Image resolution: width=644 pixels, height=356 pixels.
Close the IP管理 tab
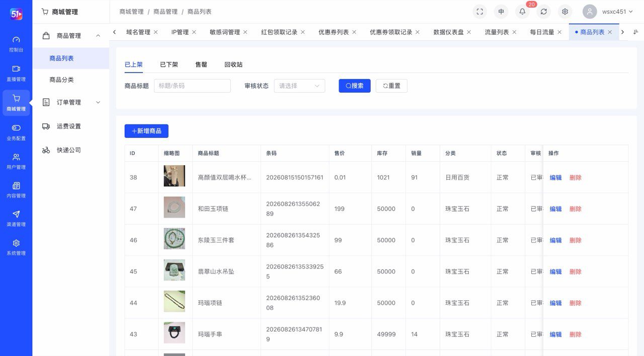tap(194, 32)
